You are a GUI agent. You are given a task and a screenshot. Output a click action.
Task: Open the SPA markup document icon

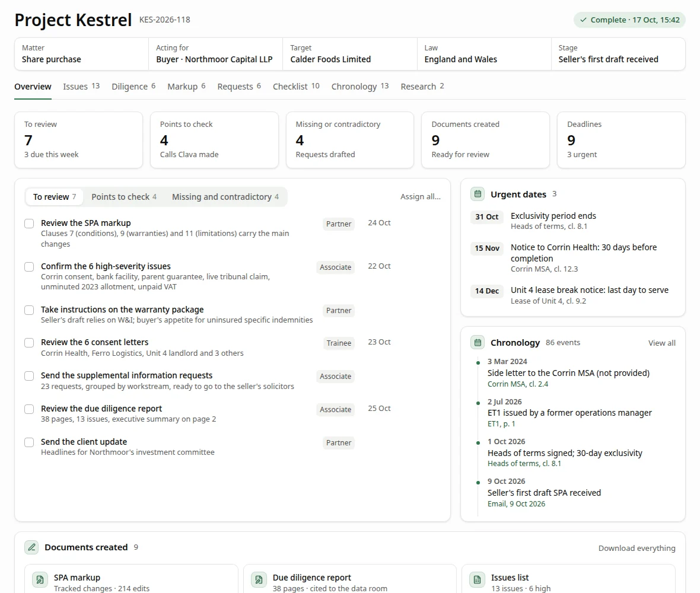(40, 580)
